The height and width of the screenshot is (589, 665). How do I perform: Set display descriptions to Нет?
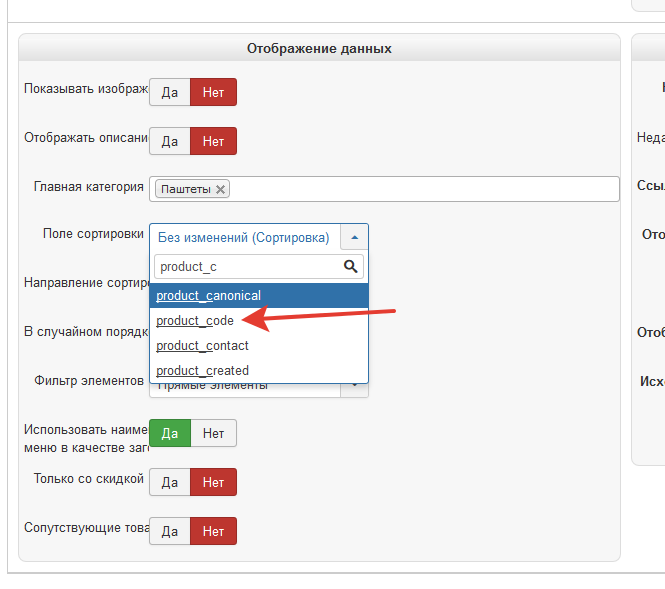(213, 141)
